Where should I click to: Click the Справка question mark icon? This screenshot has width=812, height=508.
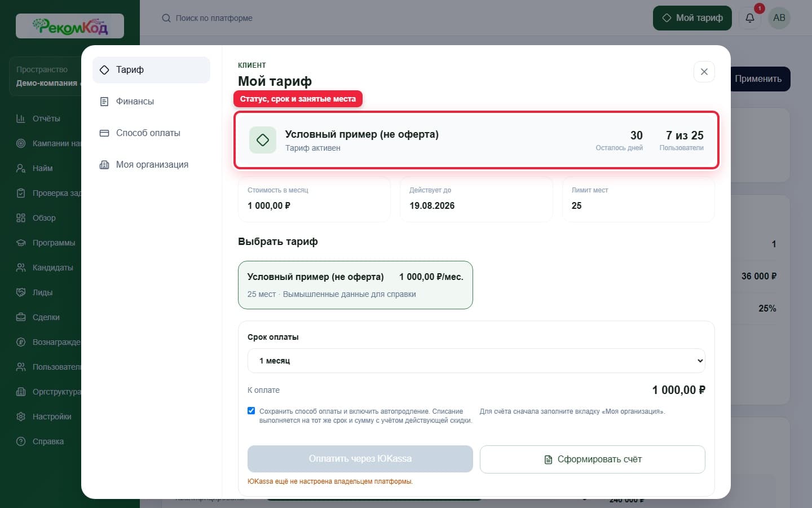(21, 441)
